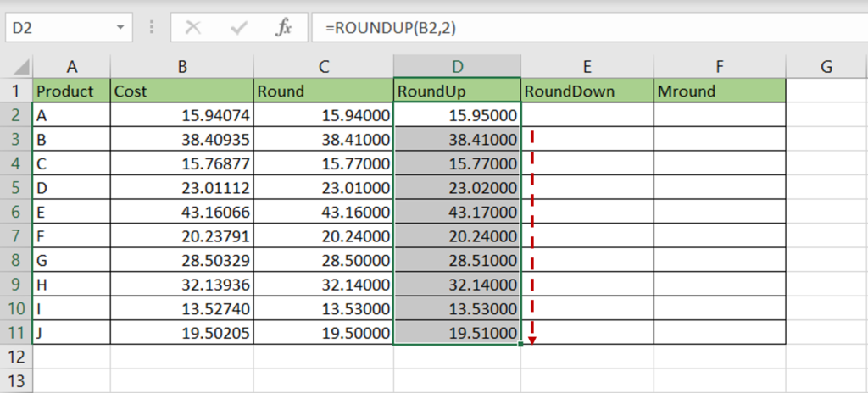868x393 pixels.
Task: Select column F header
Action: [x=720, y=67]
